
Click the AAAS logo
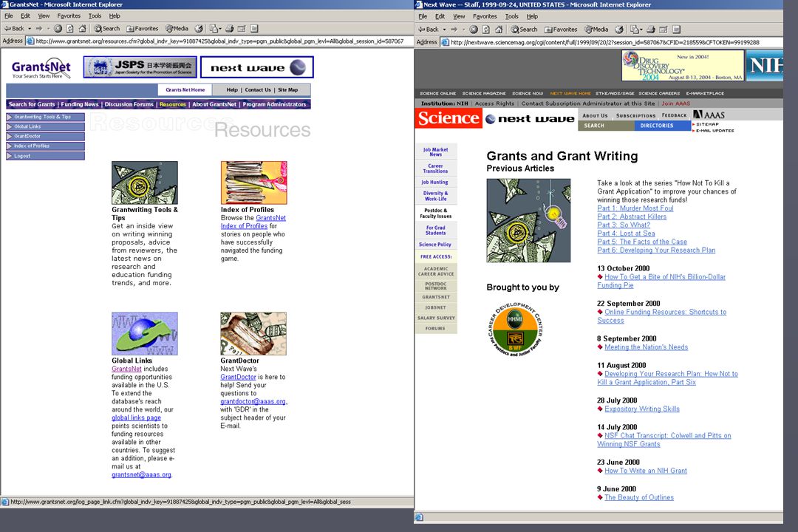point(709,115)
